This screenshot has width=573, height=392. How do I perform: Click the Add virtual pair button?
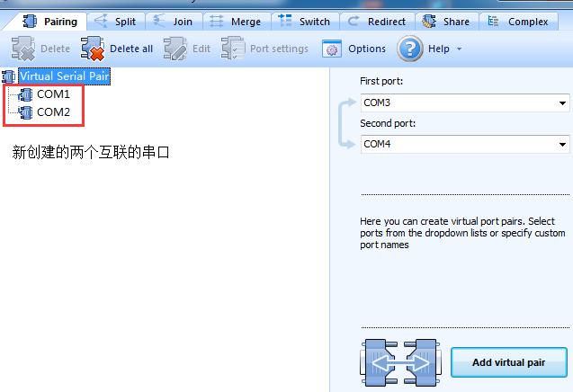tap(509, 362)
